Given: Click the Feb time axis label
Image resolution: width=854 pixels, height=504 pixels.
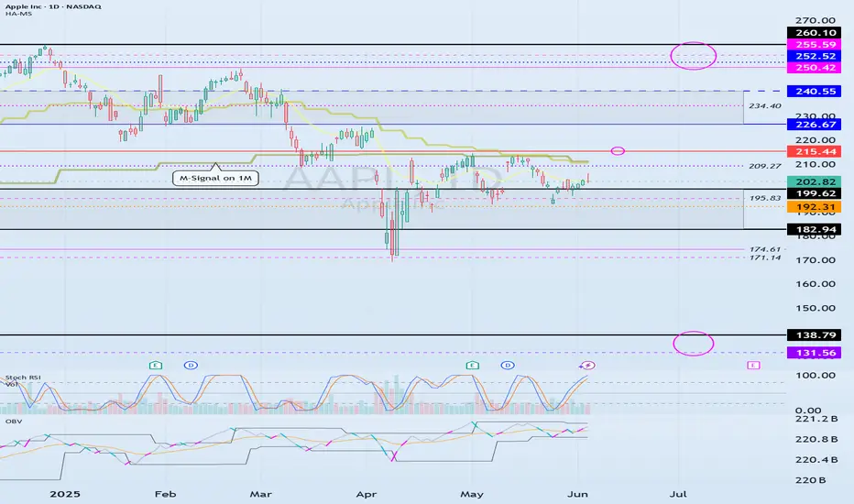Looking at the screenshot, I should pyautogui.click(x=166, y=494).
